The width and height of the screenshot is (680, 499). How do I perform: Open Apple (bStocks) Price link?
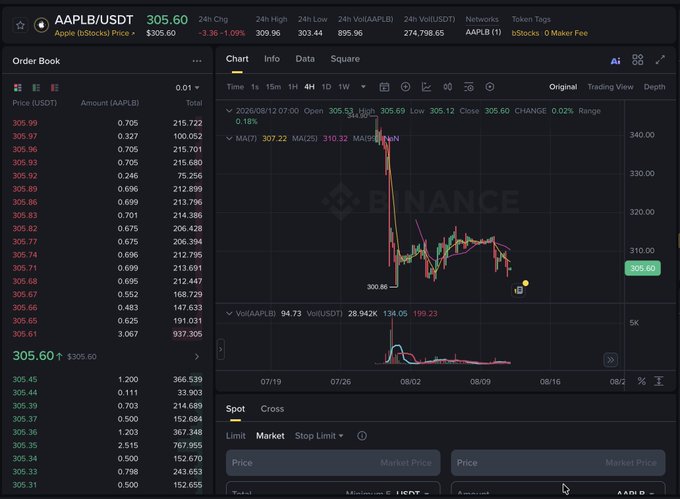click(95, 33)
